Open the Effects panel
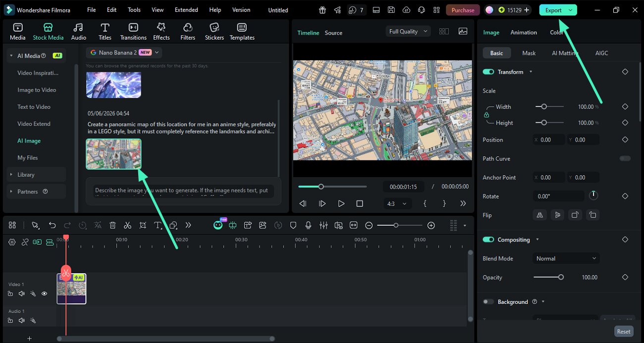Screen dimensions: 644x343 click(161, 32)
